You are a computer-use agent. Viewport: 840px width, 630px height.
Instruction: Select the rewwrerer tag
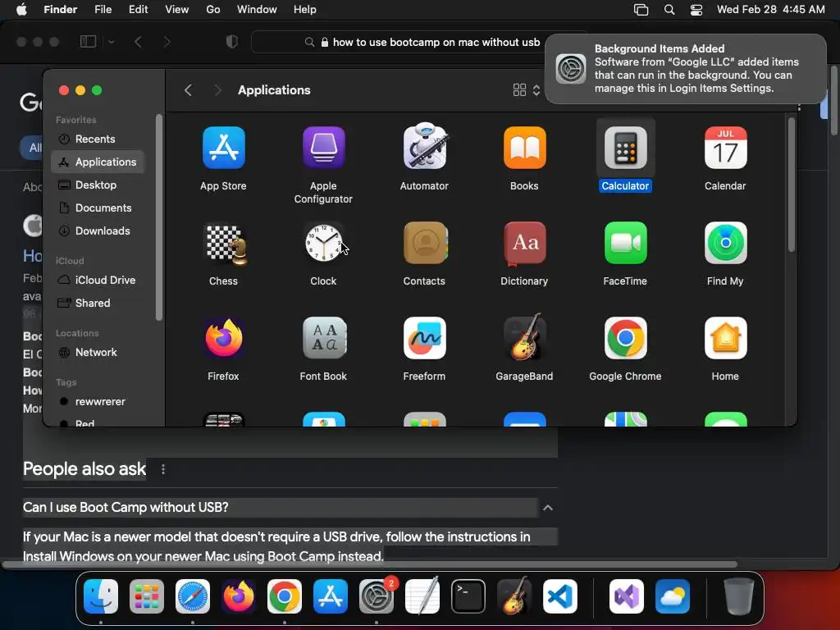(x=98, y=402)
